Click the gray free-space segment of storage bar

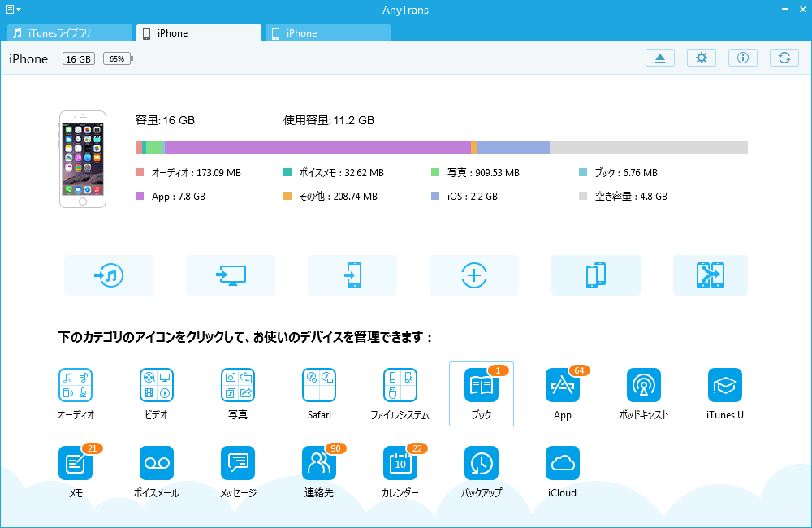[x=648, y=147]
